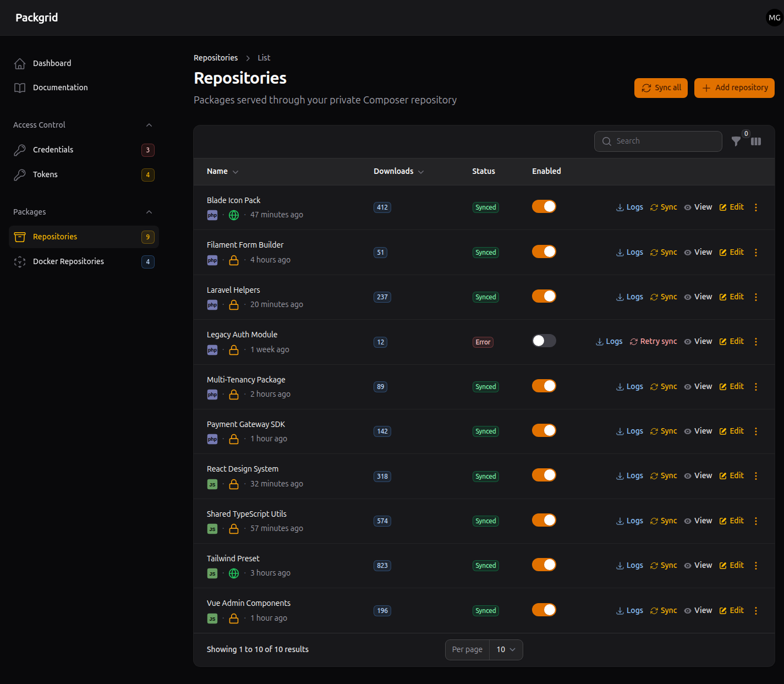Sort the table by Name column

(222, 171)
